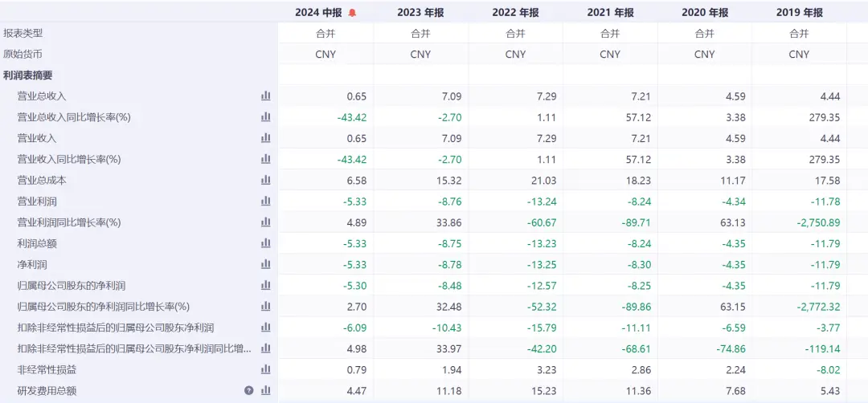Show chart for 研发费用总额 row

pos(265,391)
